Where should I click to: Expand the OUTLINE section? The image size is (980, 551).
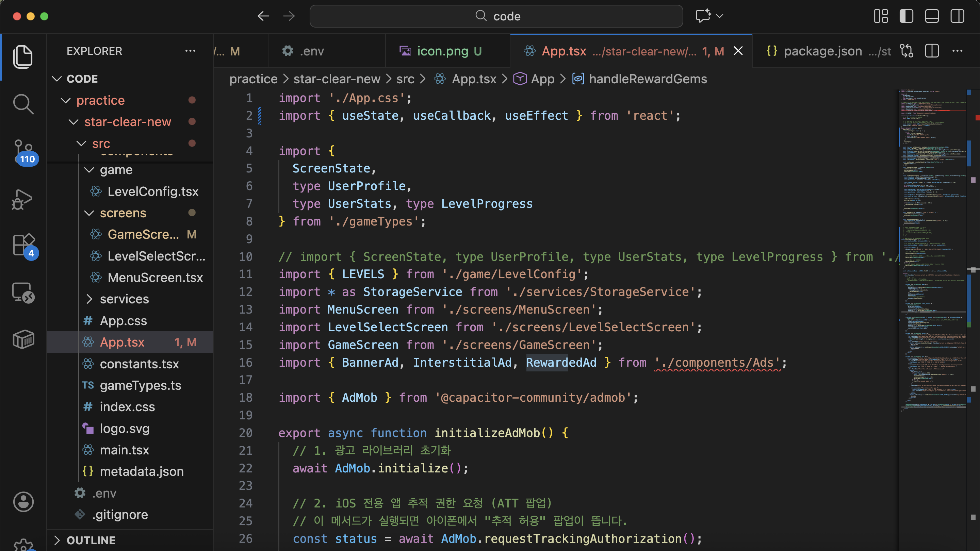[91, 540]
